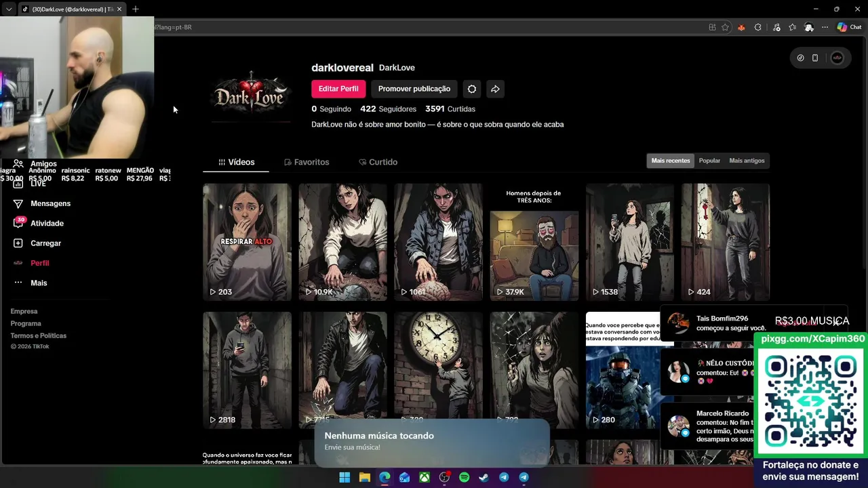Click the Carregar upload plus icon
This screenshot has width=868, height=488.
coord(18,243)
